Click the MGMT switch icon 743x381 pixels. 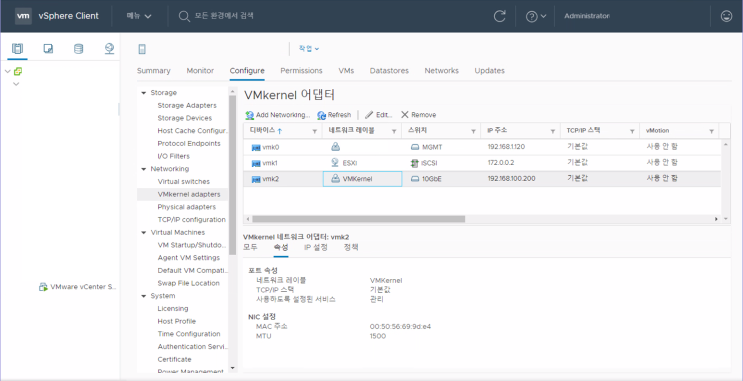point(415,147)
